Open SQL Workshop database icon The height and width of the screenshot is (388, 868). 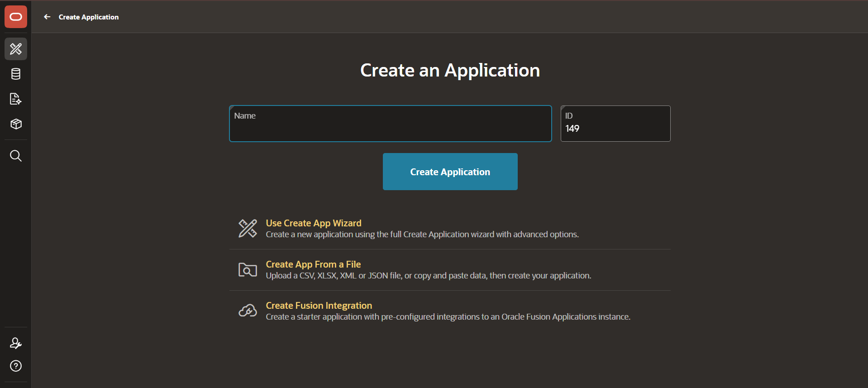point(16,74)
